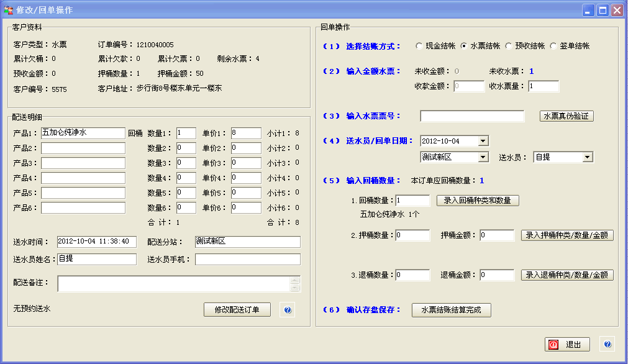Click the 无预约送水 text
Screen dimensions: 628x364
[x=32, y=309]
